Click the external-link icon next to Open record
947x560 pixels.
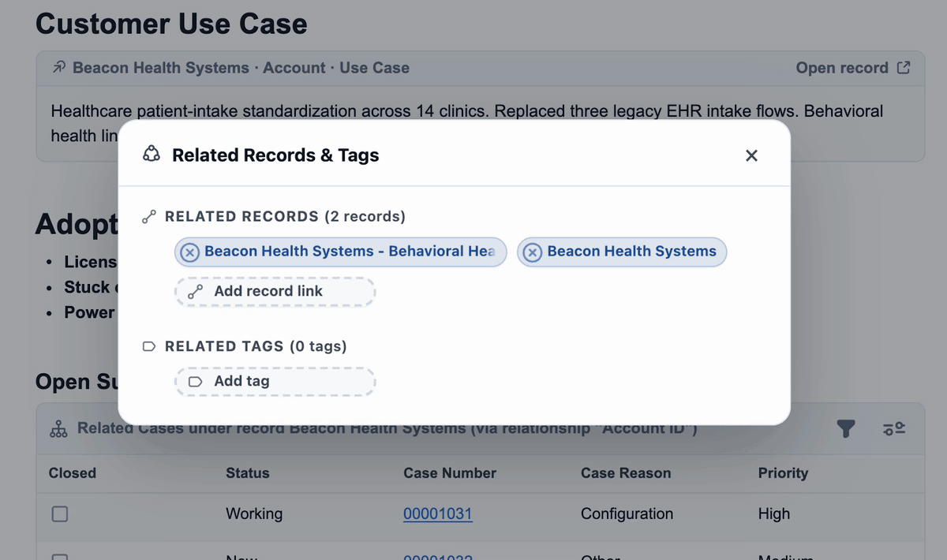(904, 68)
